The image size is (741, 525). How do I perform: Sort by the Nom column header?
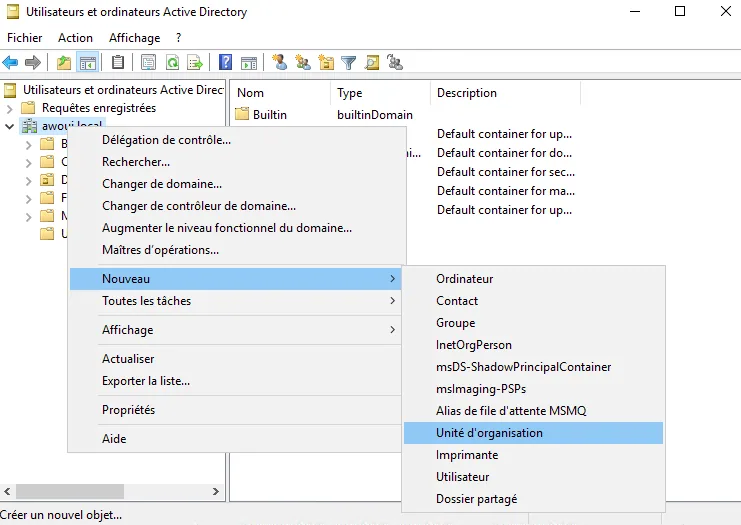click(281, 93)
